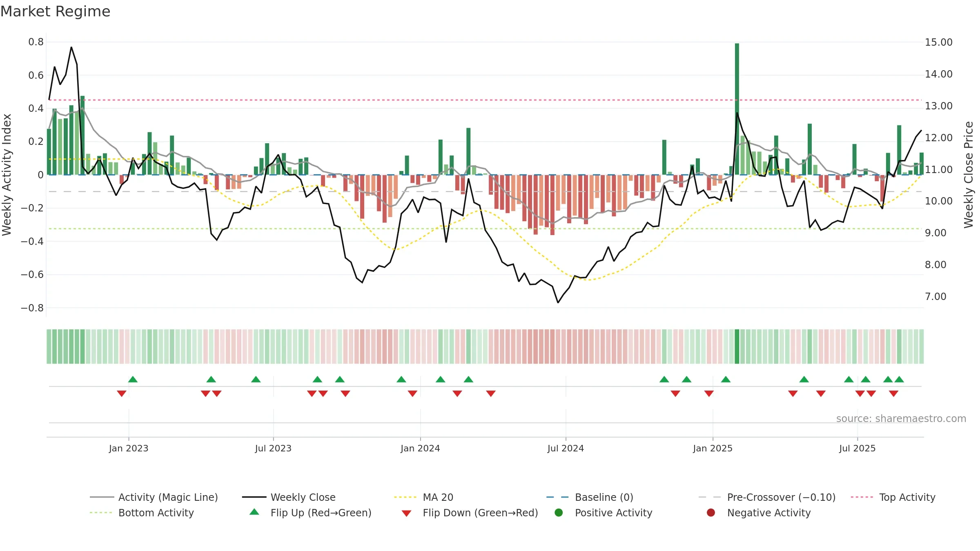Viewport: 980px width, 551px height.
Task: Toggle Top Activity legend entry
Action: [x=893, y=497]
